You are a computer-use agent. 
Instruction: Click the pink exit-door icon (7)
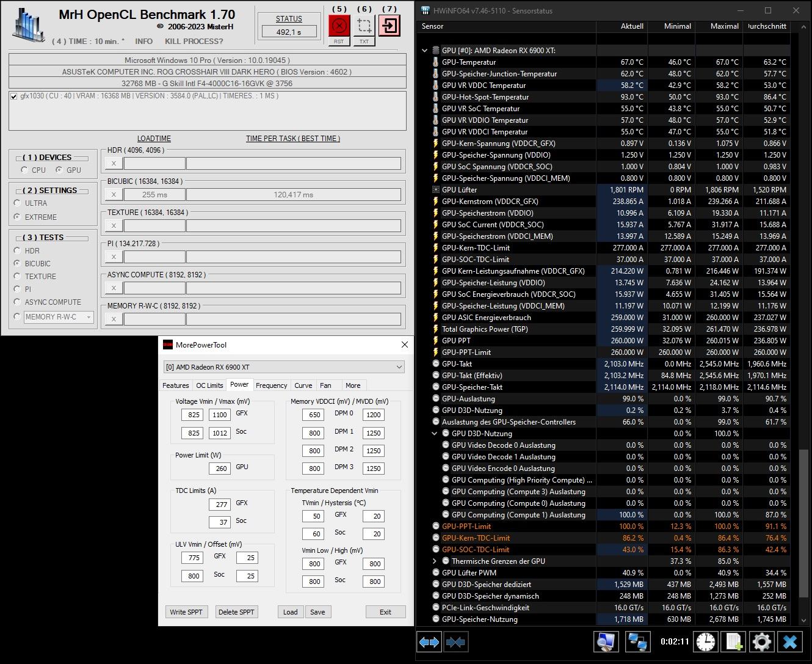coord(389,25)
